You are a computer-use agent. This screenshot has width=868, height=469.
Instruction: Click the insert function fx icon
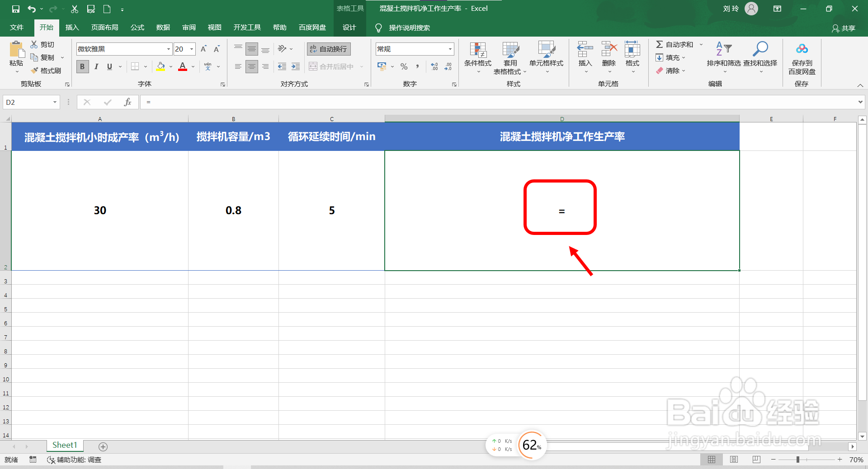click(x=127, y=102)
